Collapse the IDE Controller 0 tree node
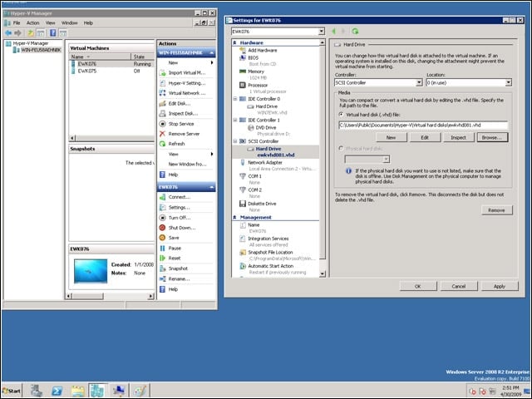532x399 pixels. point(235,99)
